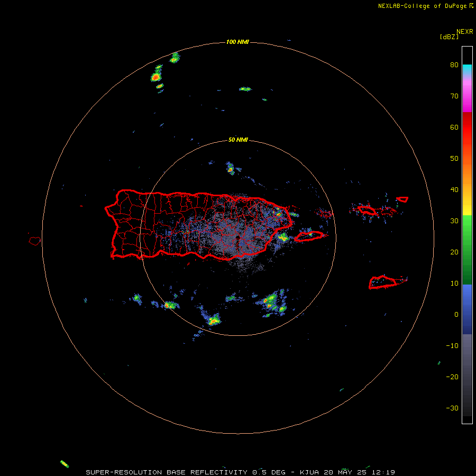
Task: Click the -10 value on dBZ scale
Action: pos(452,346)
